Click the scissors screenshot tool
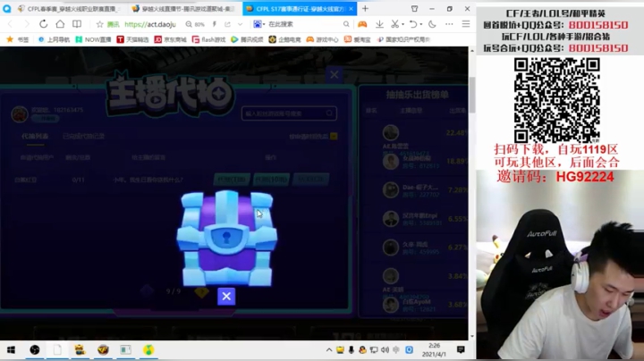The height and width of the screenshot is (361, 644). click(394, 24)
